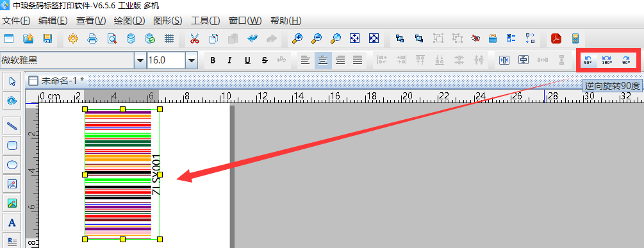The image size is (644, 248).
Task: Center object vertically on the canvas
Action: [x=524, y=60]
